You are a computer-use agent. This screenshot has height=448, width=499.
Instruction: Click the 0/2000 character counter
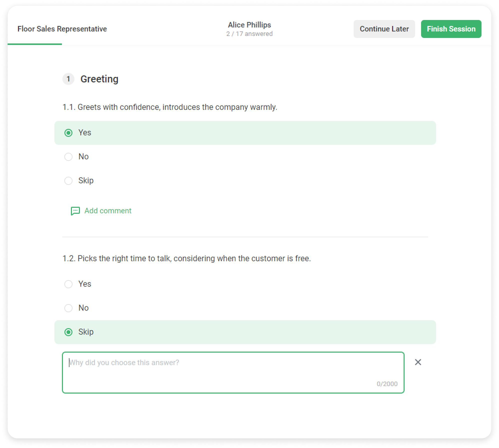pyautogui.click(x=387, y=384)
